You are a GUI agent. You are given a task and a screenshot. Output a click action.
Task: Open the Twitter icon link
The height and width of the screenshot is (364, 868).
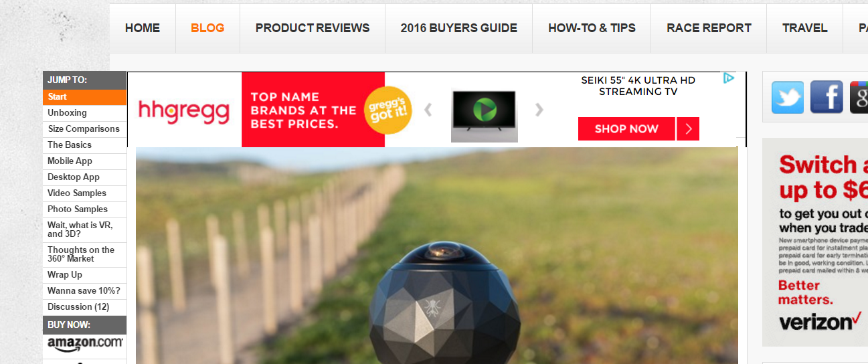(788, 97)
